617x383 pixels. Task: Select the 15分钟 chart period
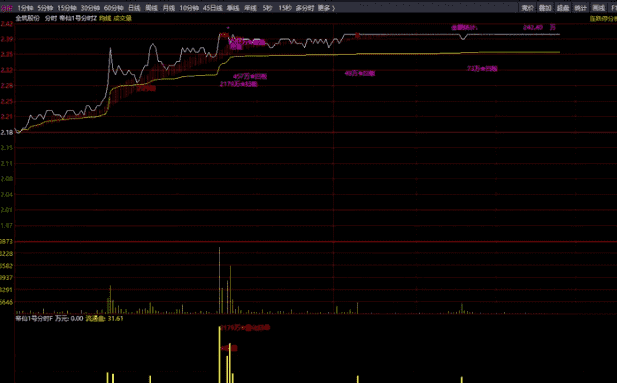[x=67, y=8]
